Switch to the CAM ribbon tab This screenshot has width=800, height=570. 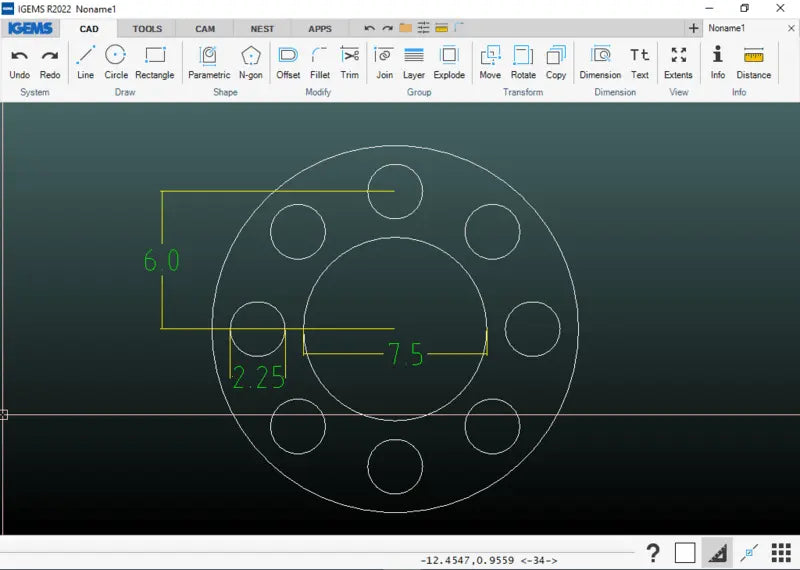(x=205, y=29)
